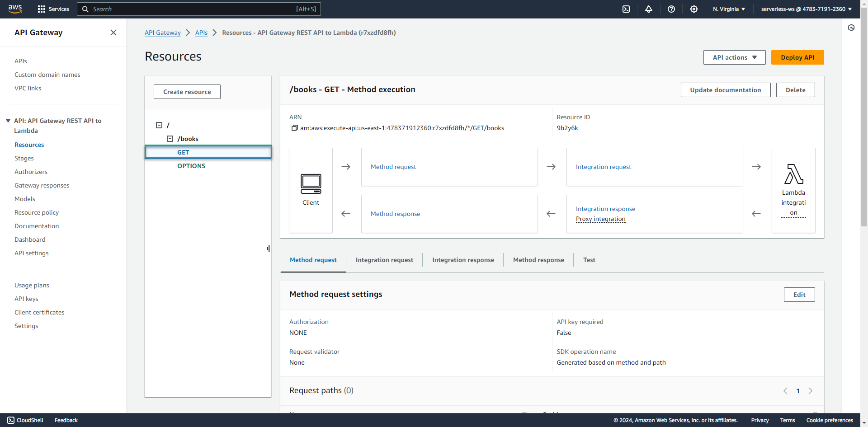Open VPC links in the sidebar

tap(28, 88)
